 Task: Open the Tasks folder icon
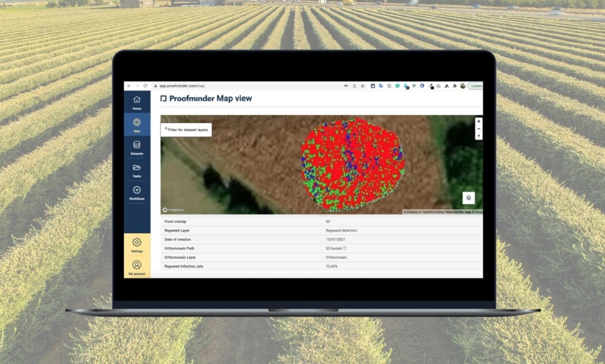136,167
